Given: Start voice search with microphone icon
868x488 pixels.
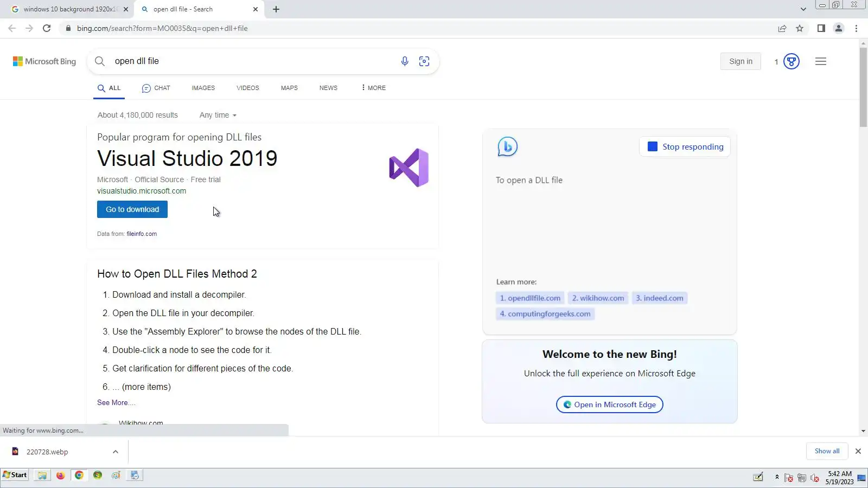Looking at the screenshot, I should click(405, 61).
